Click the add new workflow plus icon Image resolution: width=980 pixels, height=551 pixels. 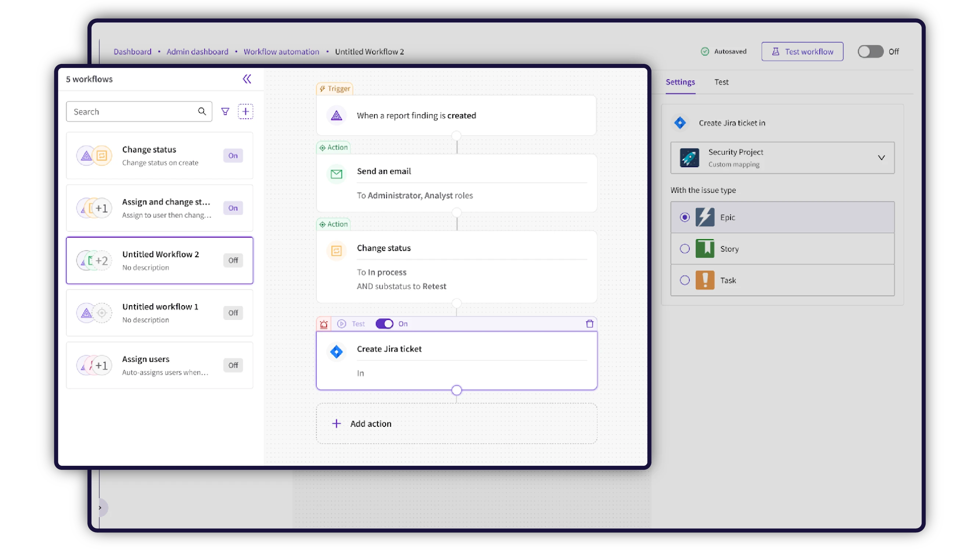[x=245, y=111]
